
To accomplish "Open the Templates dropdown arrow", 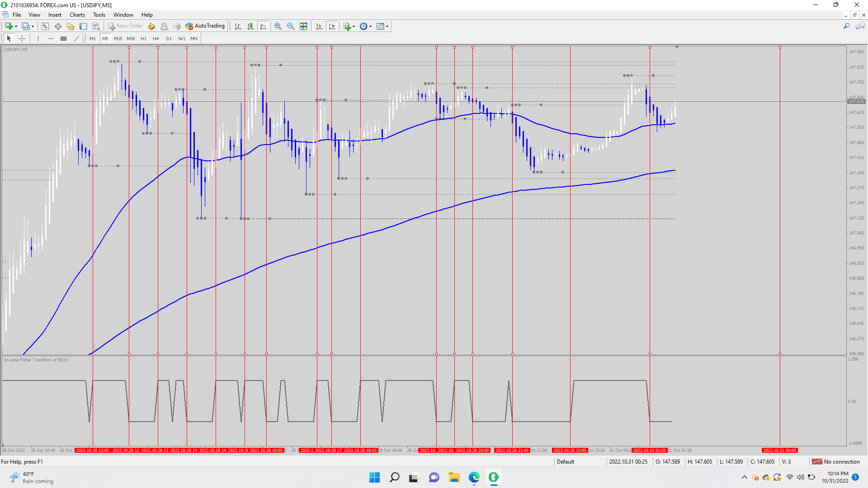I will (x=387, y=26).
